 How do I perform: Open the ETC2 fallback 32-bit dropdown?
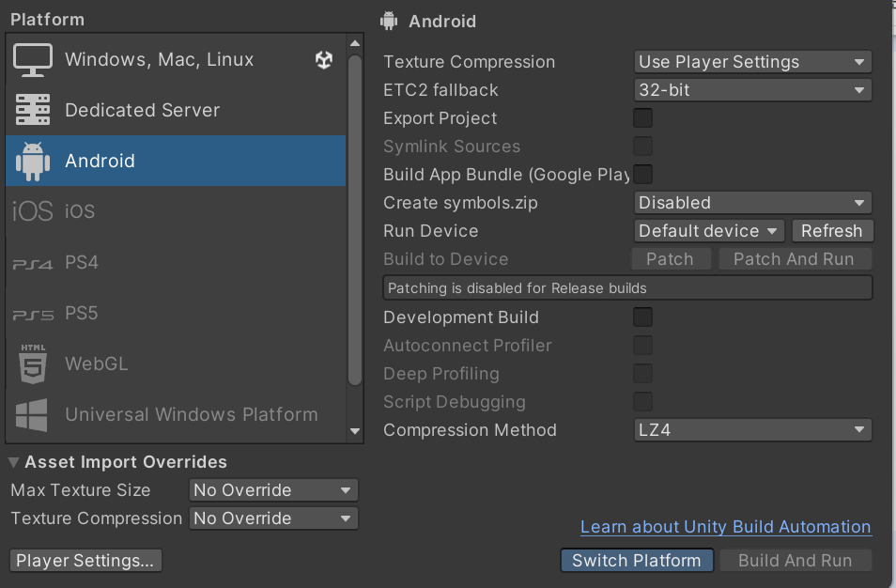(752, 90)
